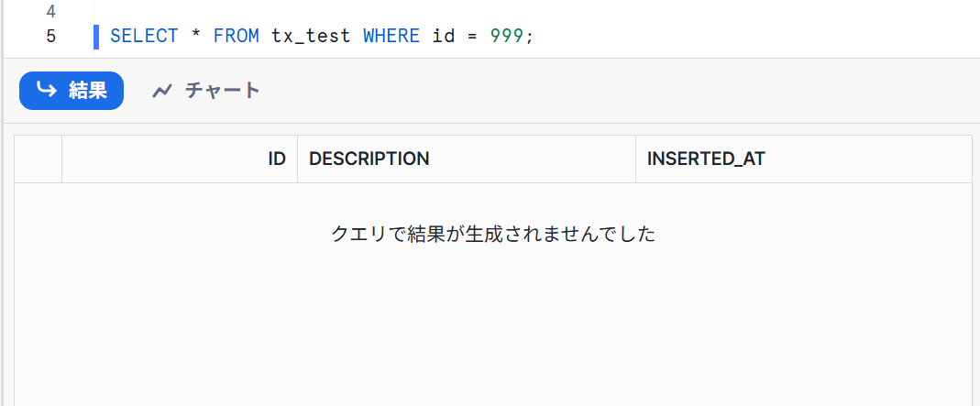Click line number 5 in gutter
Viewport: 980px width, 406px height.
pos(50,37)
